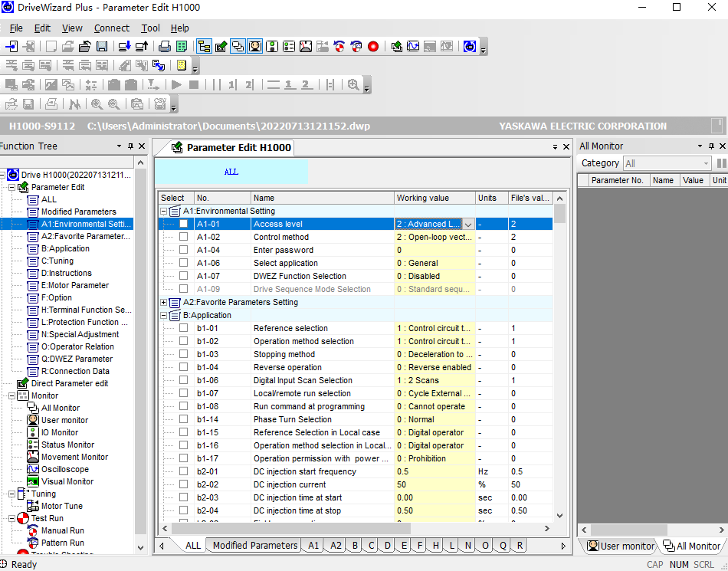Click the Manual Run toolbar icon
Screen dimensions: 728x571
339,47
